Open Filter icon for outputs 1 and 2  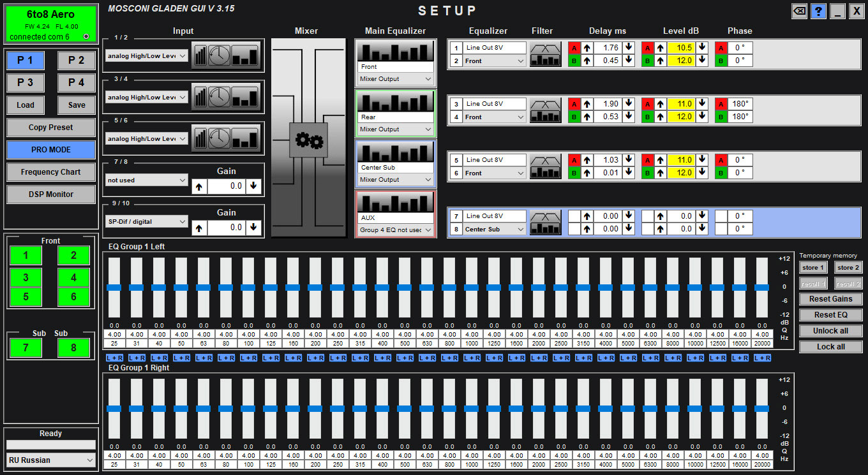point(545,54)
